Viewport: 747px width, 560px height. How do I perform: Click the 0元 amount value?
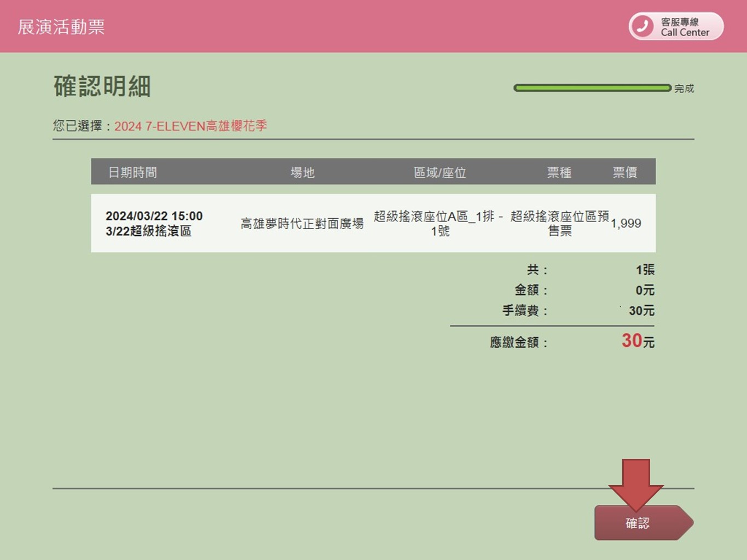(645, 290)
